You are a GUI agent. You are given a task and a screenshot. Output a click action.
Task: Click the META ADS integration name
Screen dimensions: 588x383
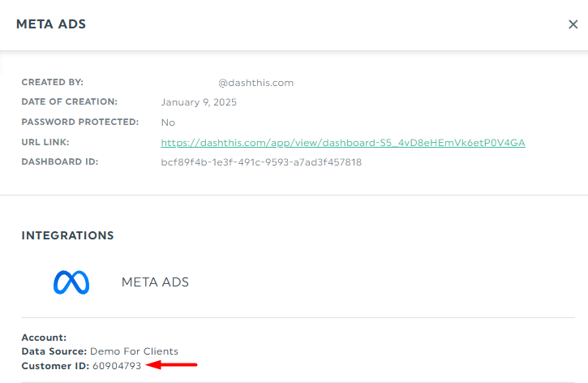pyautogui.click(x=155, y=282)
